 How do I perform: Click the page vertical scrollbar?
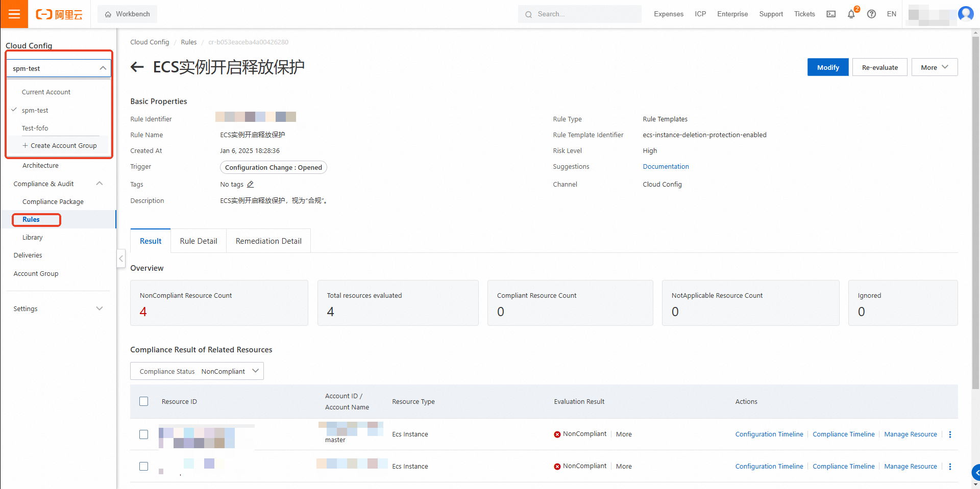[975, 213]
